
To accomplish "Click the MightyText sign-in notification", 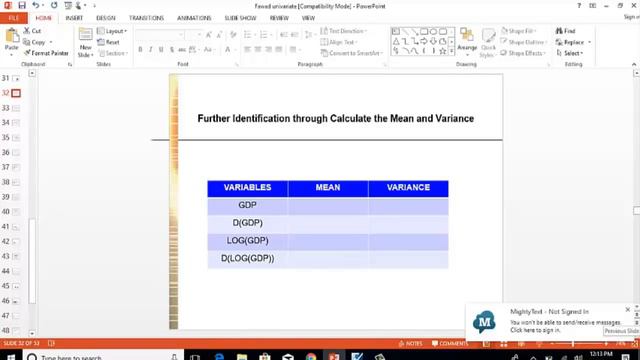I will (x=547, y=322).
